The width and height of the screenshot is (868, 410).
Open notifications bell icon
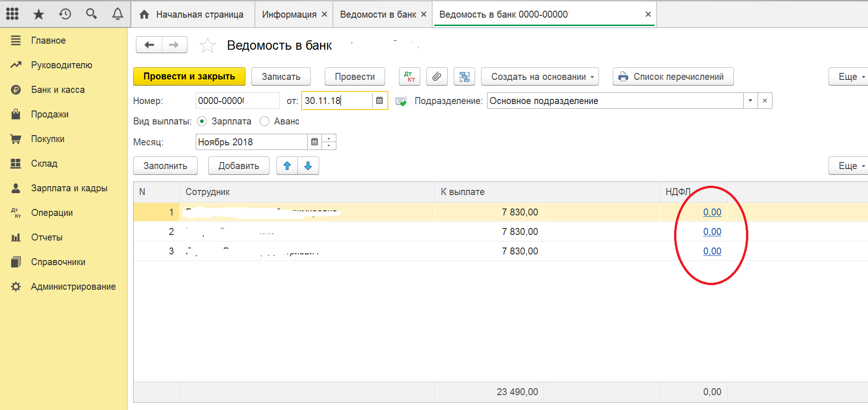coord(118,14)
